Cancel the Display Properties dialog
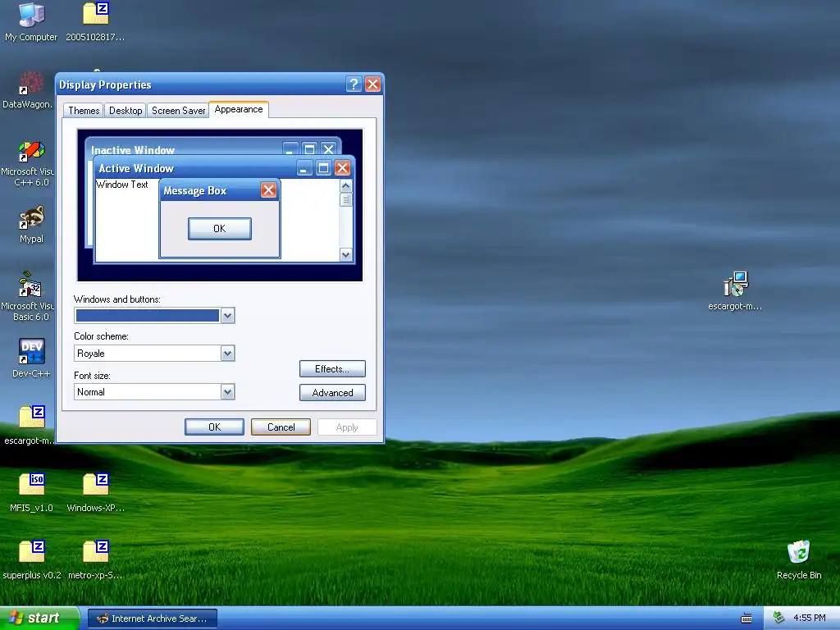 pos(281,427)
